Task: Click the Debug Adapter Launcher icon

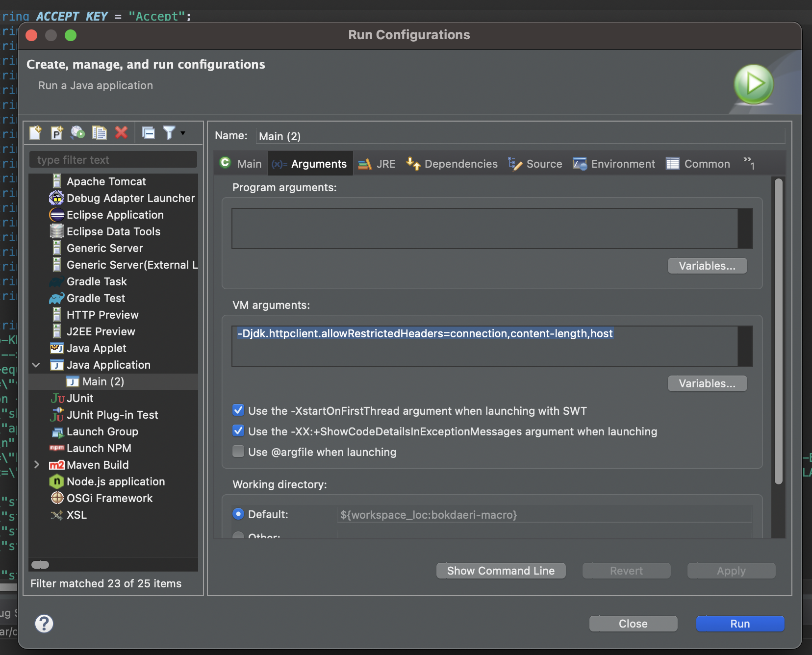Action: tap(57, 198)
